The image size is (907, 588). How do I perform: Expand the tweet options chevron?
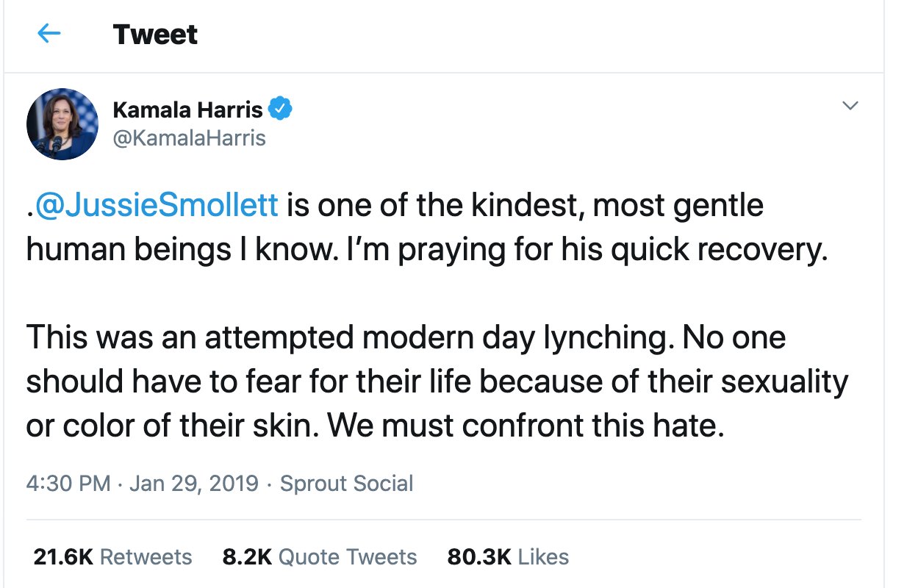(850, 107)
